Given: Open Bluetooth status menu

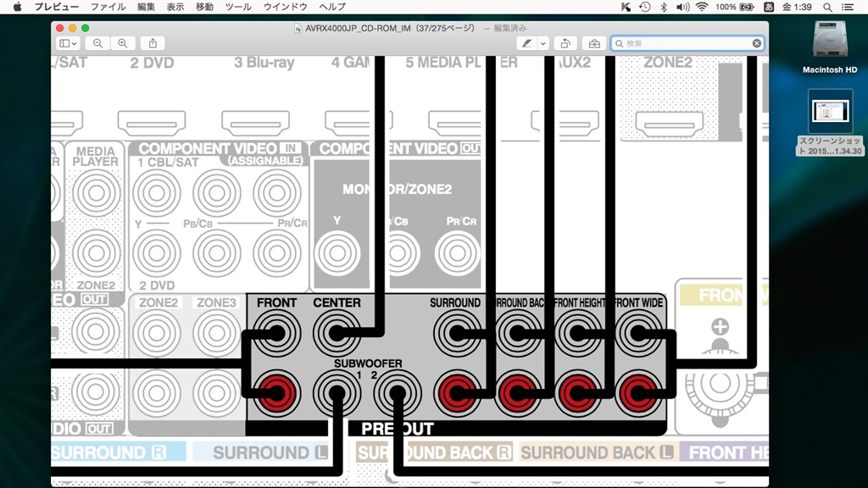Looking at the screenshot, I should click(x=663, y=7).
